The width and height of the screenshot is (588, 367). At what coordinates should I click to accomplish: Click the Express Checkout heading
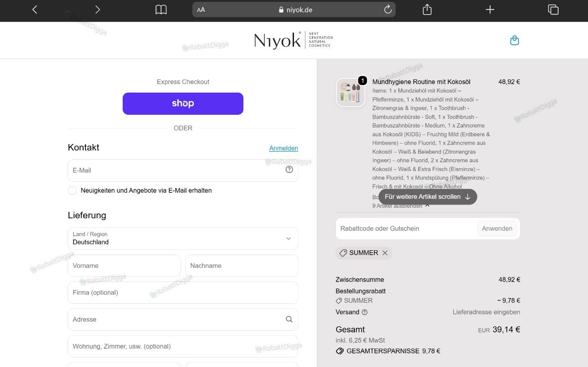183,82
